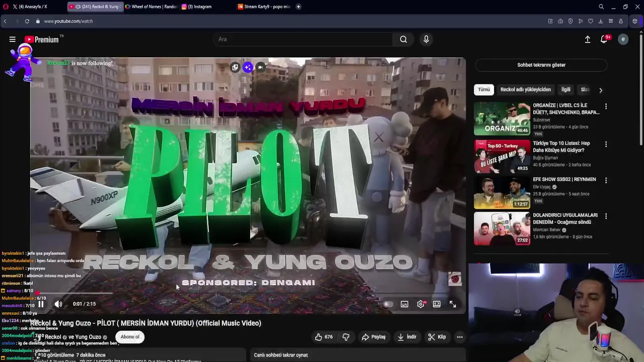644x362 pixels.
Task: Open EFE SHOW S3B02 REYNMEN thumbnail
Action: (x=502, y=192)
